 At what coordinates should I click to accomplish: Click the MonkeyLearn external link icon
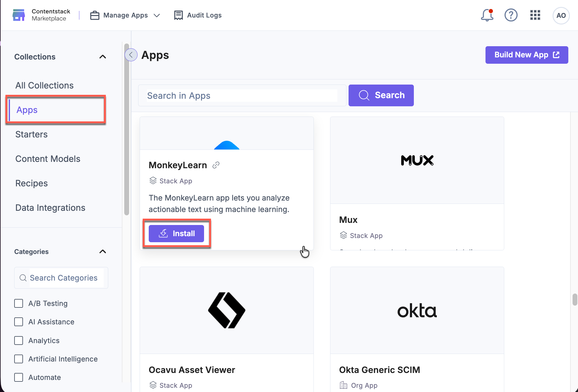tap(216, 165)
